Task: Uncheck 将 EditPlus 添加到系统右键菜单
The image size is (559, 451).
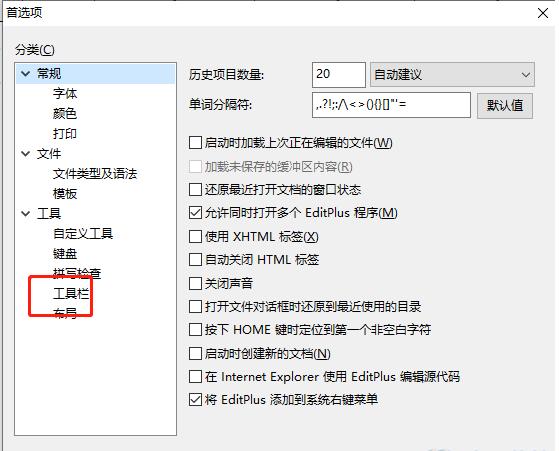Action: point(195,399)
